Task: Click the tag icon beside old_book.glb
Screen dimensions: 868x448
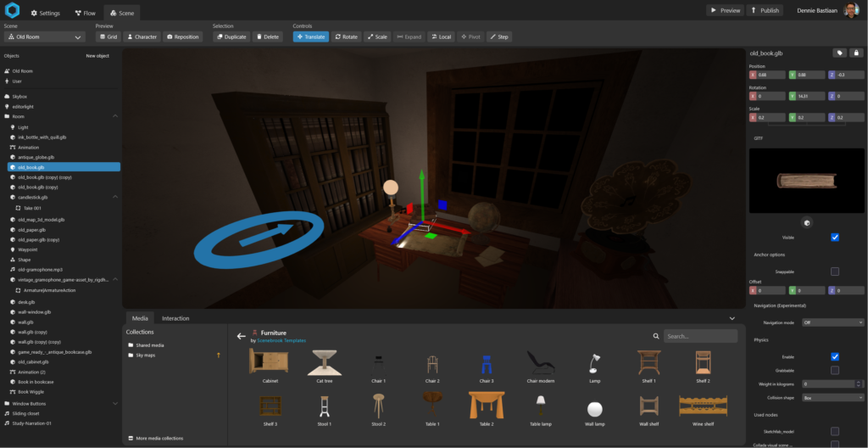Action: pyautogui.click(x=839, y=53)
